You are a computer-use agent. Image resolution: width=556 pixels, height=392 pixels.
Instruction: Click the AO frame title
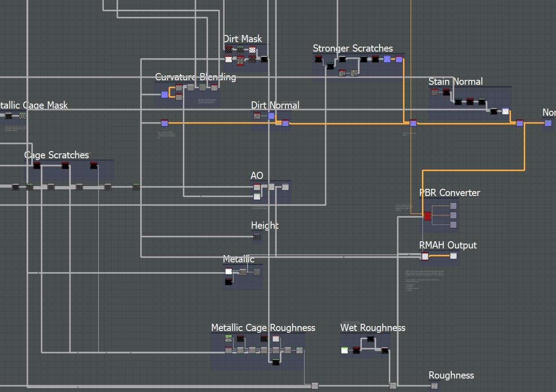pos(257,176)
